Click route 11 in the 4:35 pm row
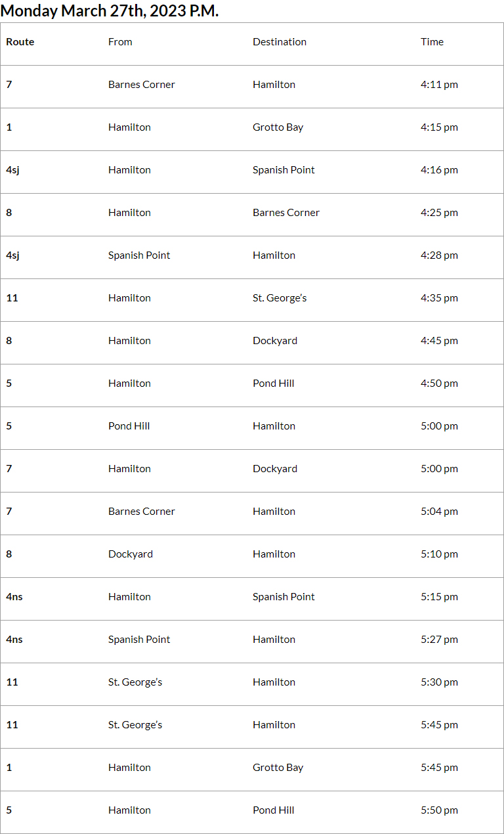Image resolution: width=504 pixels, height=834 pixels. pos(12,298)
